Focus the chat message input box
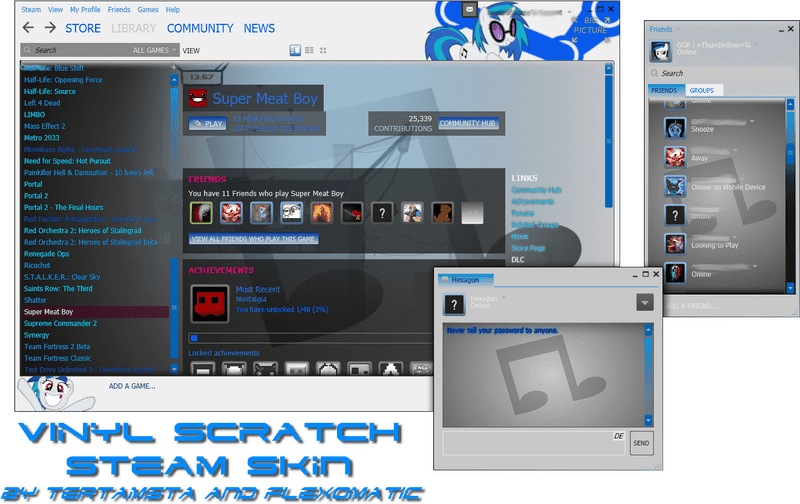The image size is (800, 504). pyautogui.click(x=534, y=443)
